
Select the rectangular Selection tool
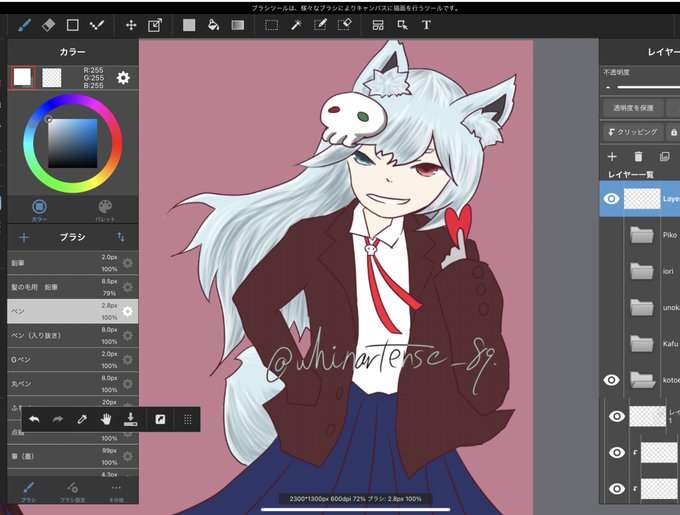[271, 25]
